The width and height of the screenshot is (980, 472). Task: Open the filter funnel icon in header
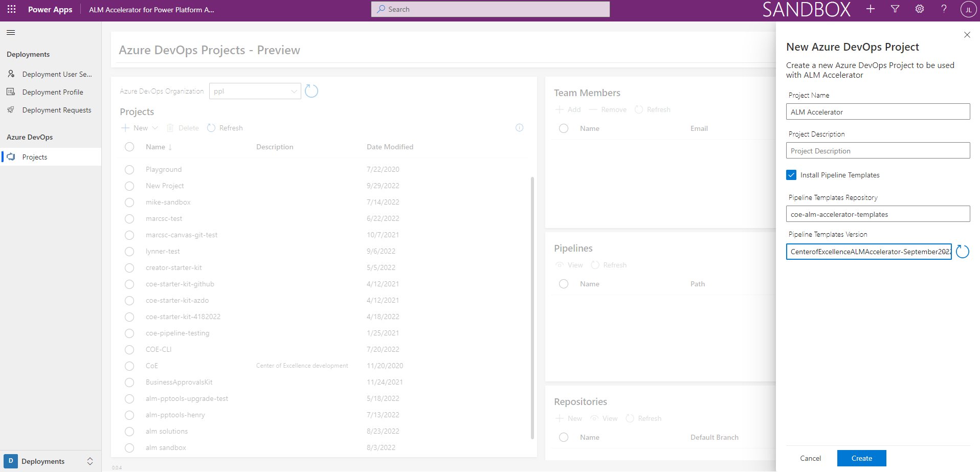[x=895, y=9]
